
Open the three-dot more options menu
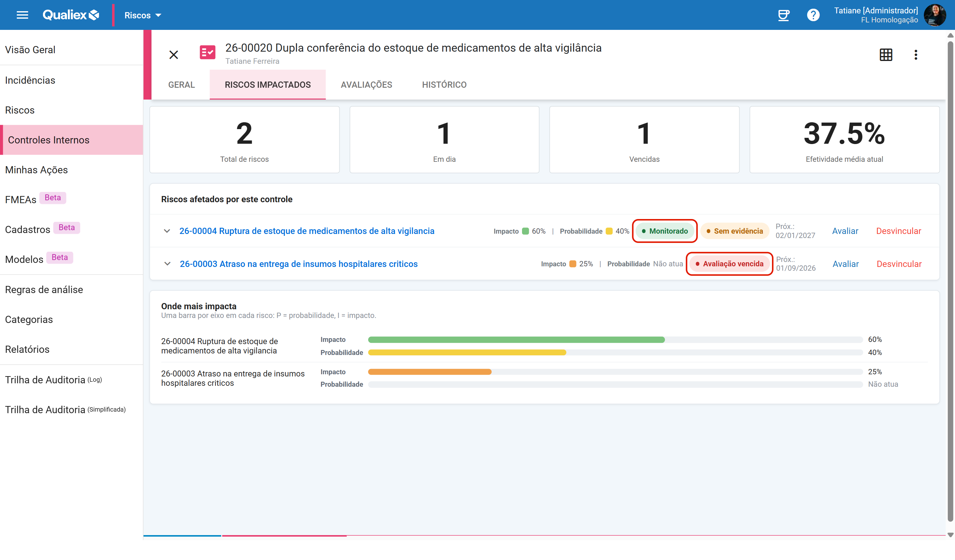tap(915, 55)
